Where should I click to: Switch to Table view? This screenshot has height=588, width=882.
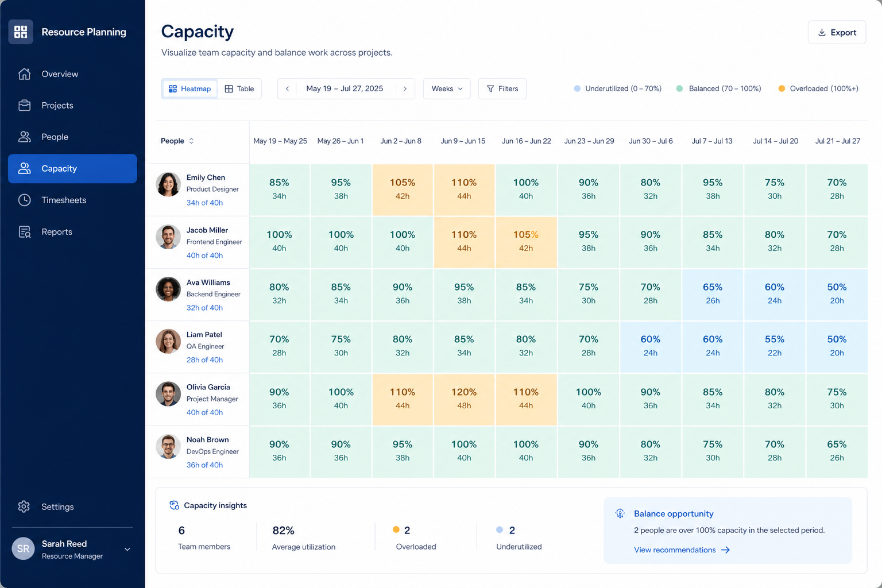(239, 88)
